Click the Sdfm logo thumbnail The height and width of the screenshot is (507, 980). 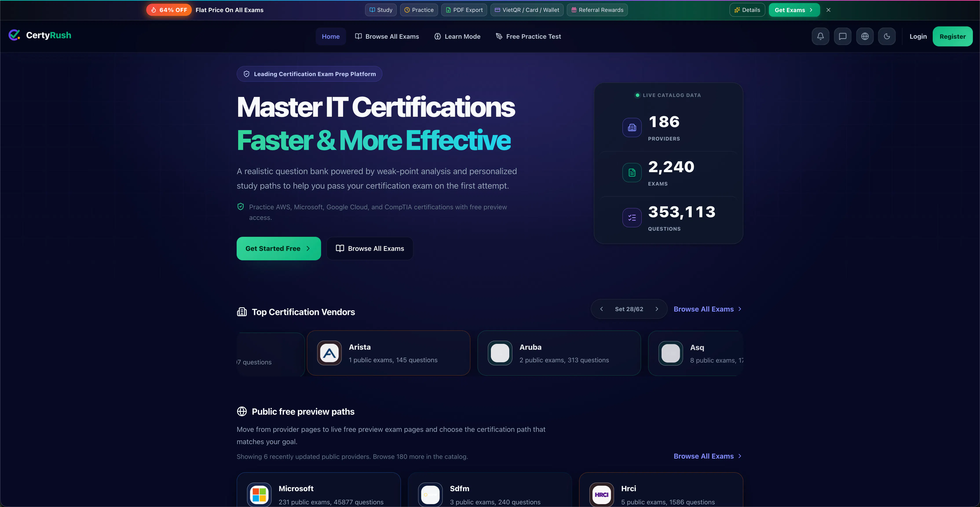click(431, 495)
